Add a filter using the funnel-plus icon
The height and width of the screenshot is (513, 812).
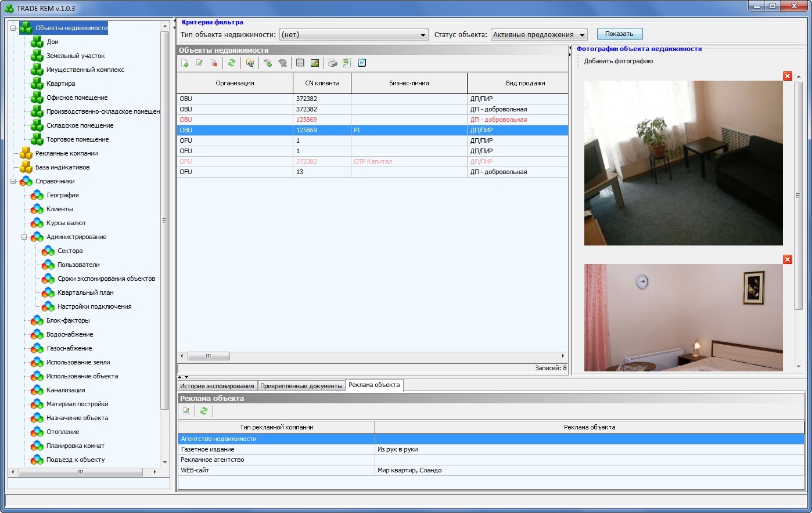pos(268,63)
